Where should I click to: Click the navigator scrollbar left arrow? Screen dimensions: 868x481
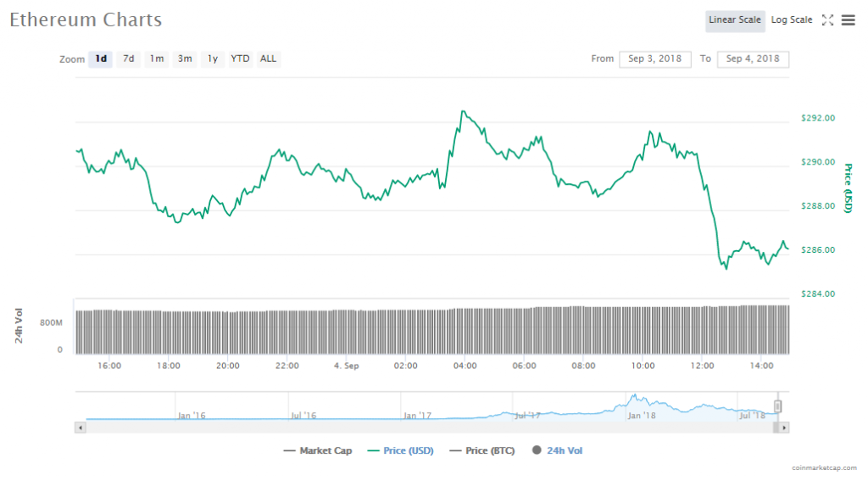click(81, 428)
